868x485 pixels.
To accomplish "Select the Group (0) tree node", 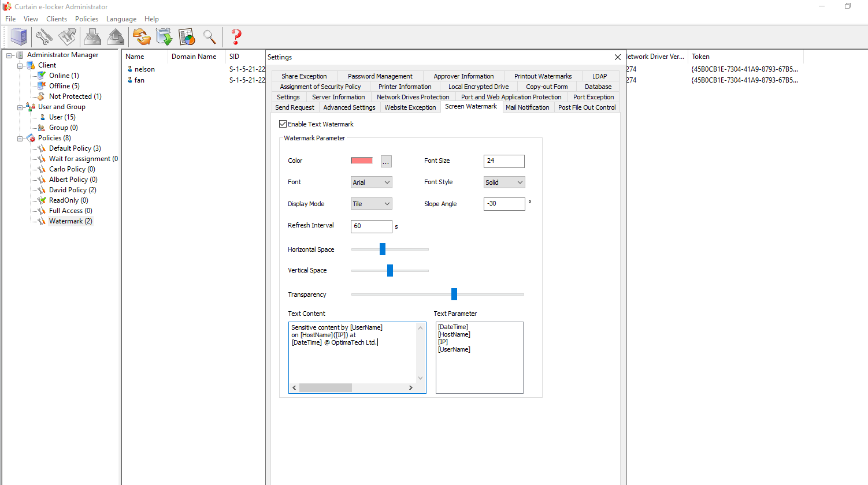I will tap(63, 128).
